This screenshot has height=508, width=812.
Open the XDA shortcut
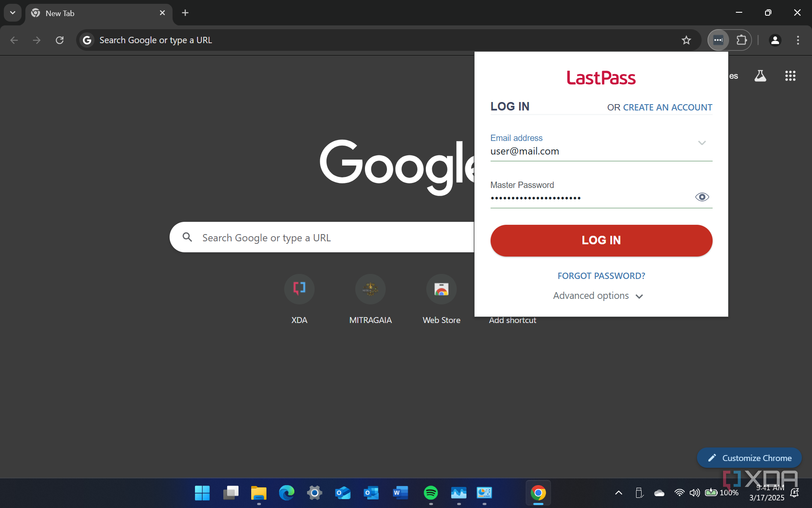(x=299, y=299)
